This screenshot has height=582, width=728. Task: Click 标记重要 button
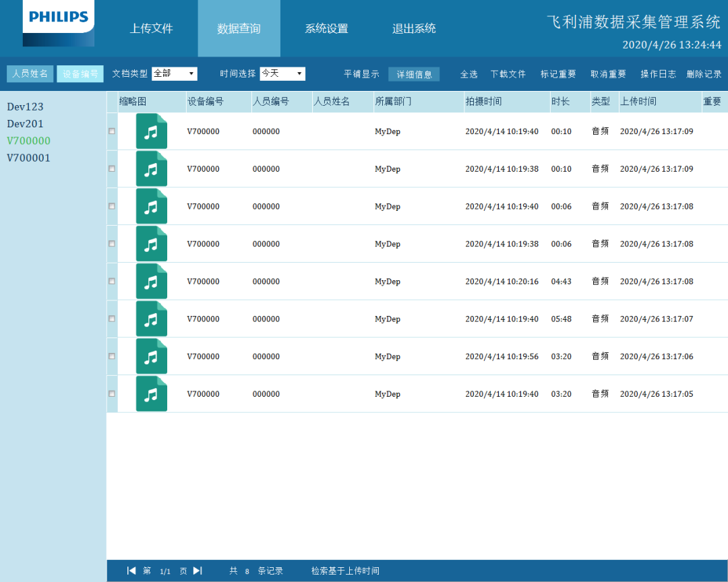[x=558, y=74]
